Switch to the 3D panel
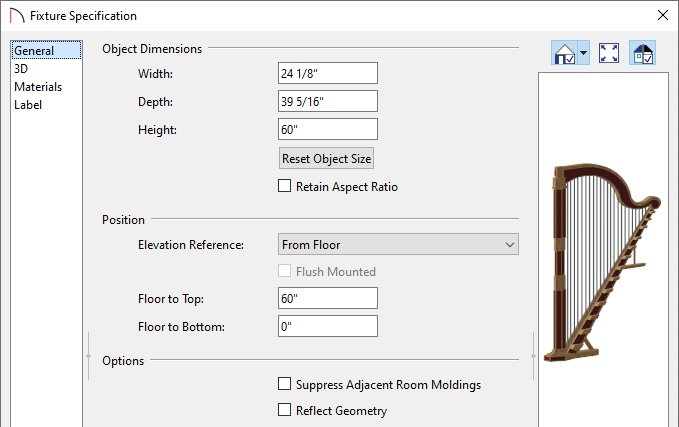 [x=21, y=68]
